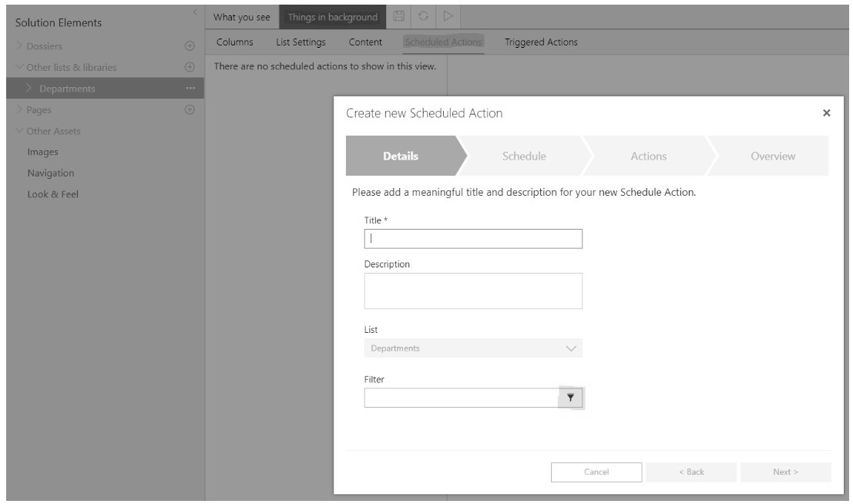
Task: Click the Next button in the wizard
Action: 785,472
